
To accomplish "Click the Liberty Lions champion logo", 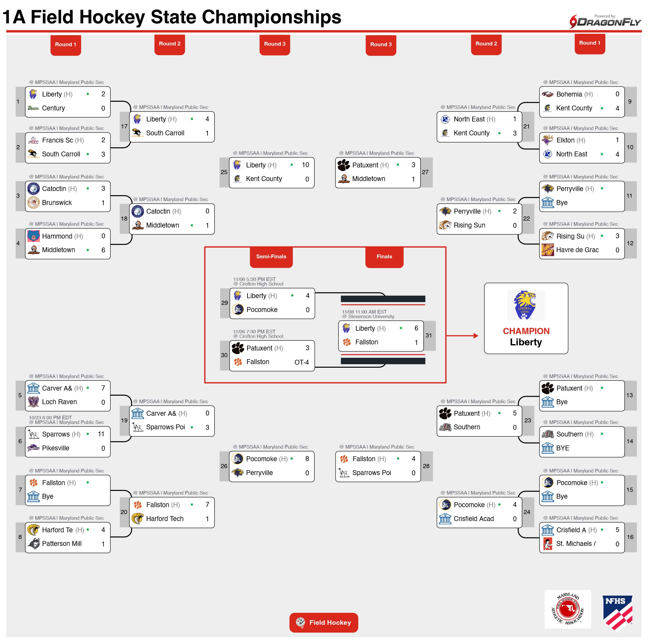I will (526, 305).
